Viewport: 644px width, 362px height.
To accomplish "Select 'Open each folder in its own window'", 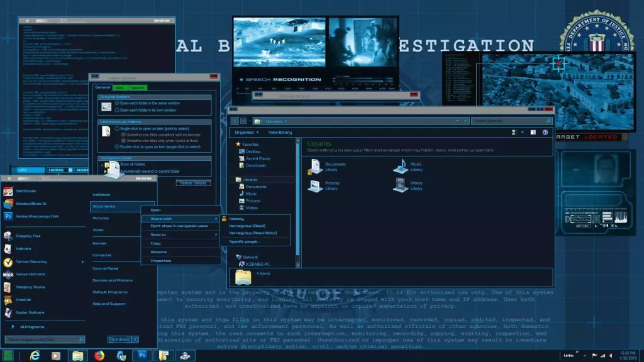I will click(116, 109).
